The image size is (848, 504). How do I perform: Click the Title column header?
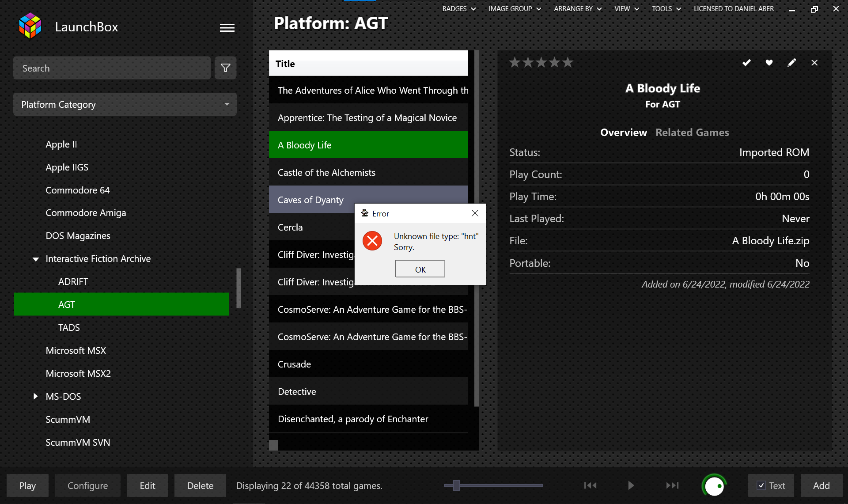tap(368, 64)
